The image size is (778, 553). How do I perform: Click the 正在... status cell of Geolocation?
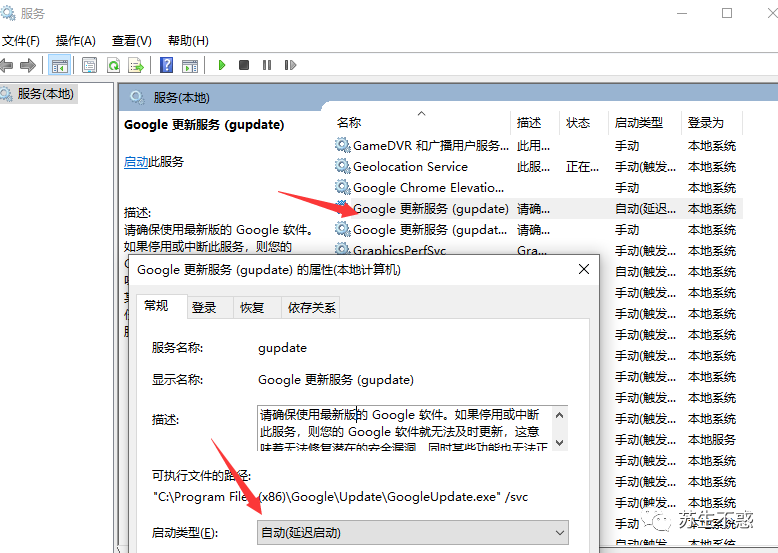point(583,167)
